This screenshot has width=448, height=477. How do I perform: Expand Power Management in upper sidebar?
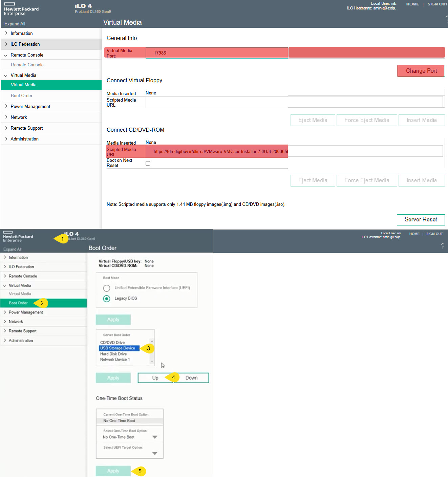coord(6,106)
